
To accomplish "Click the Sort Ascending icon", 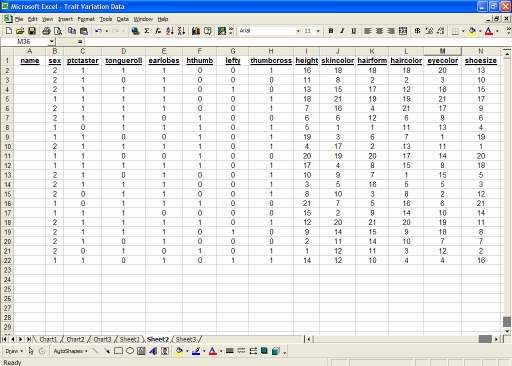I will pos(170,31).
